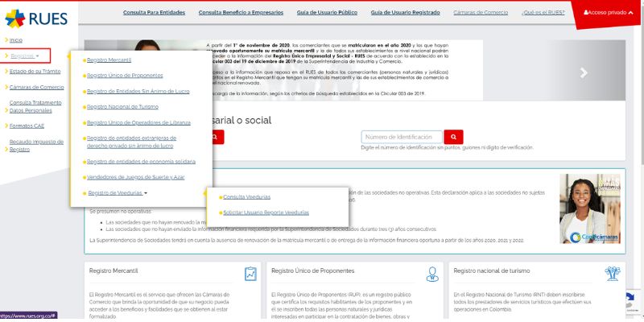Open Cámaras de Comercio sidebar link
644x322 pixels.
pyautogui.click(x=36, y=87)
